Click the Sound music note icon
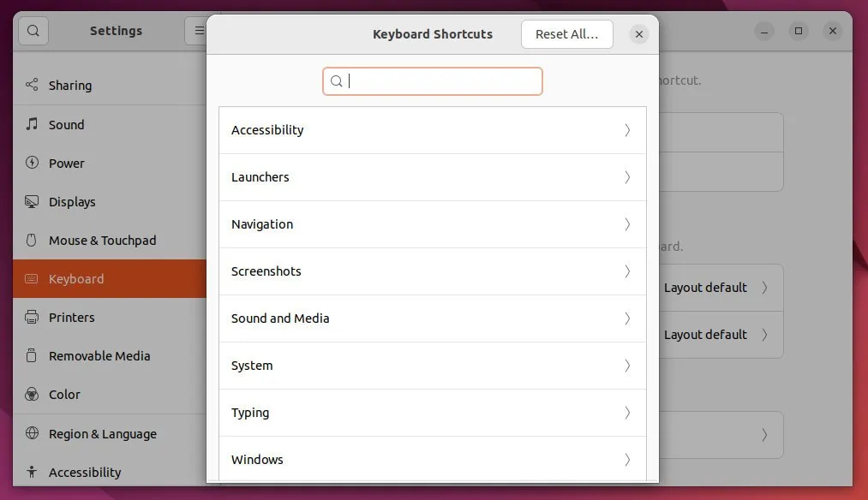Screen dimensions: 868x500 click(32, 124)
